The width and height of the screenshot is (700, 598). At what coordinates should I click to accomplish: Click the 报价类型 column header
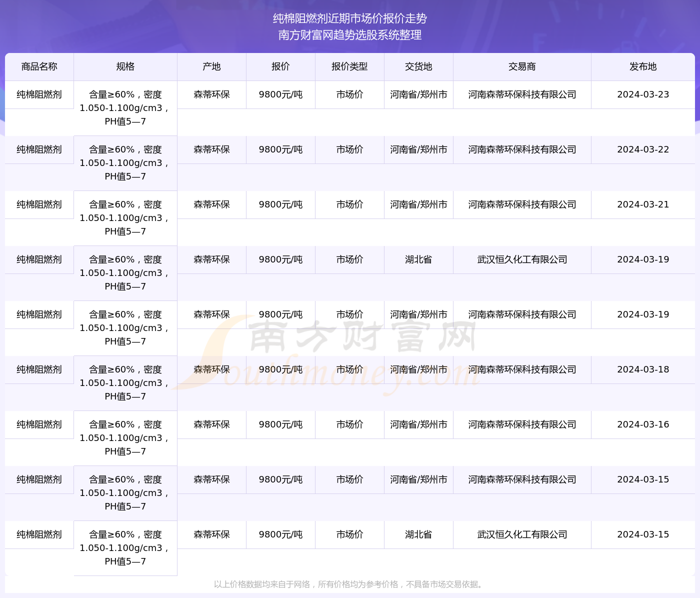[x=349, y=66]
